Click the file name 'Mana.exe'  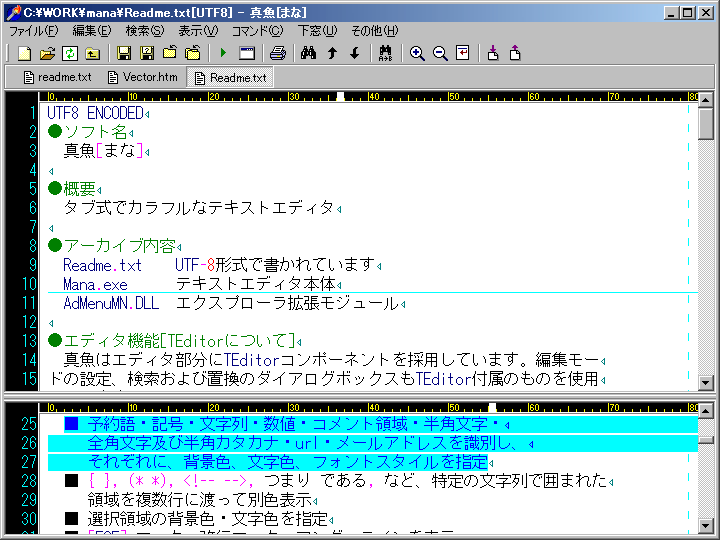pyautogui.click(x=95, y=284)
